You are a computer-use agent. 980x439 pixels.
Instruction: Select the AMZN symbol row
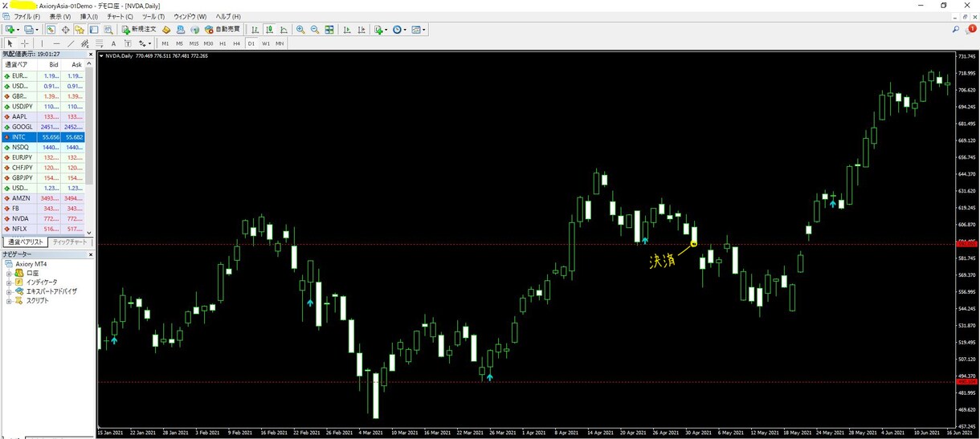43,198
